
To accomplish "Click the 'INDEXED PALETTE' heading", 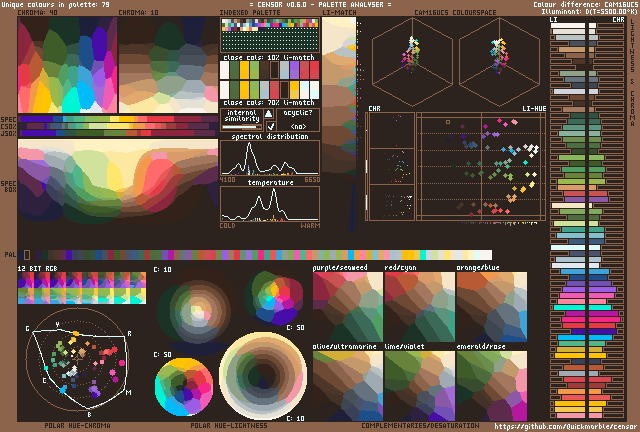I will coord(250,13).
